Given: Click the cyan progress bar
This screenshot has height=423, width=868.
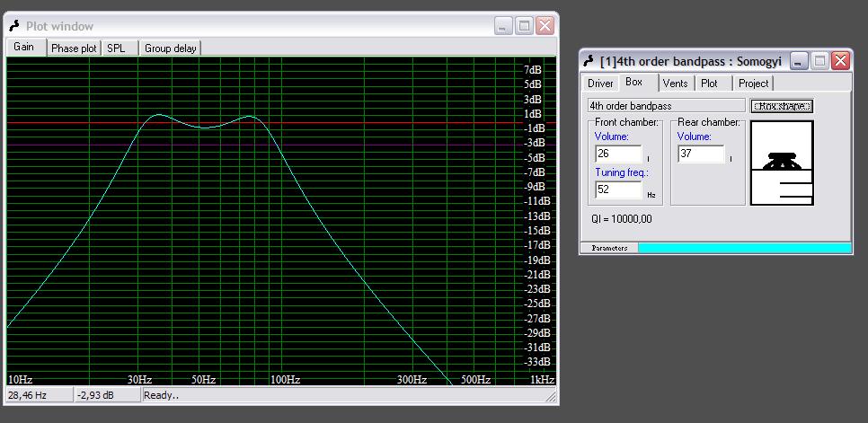Looking at the screenshot, I should click(745, 248).
